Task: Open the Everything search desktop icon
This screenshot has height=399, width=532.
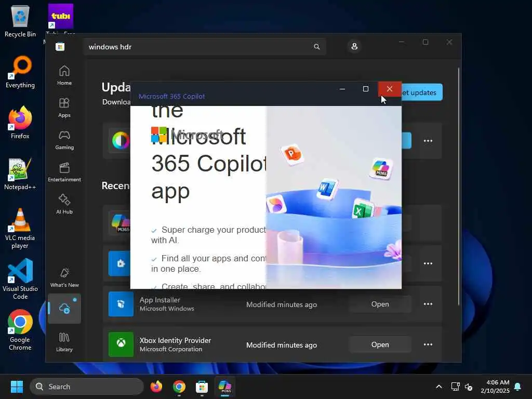Action: (20, 72)
